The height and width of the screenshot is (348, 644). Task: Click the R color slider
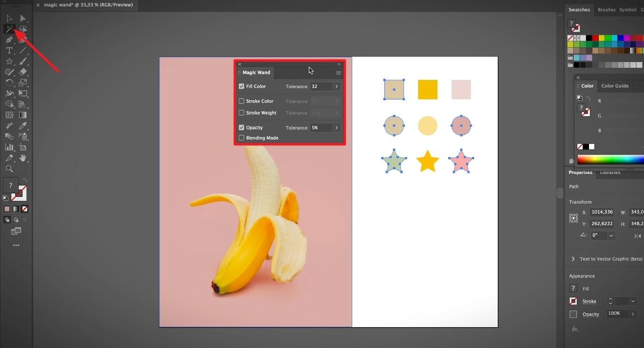[624, 101]
